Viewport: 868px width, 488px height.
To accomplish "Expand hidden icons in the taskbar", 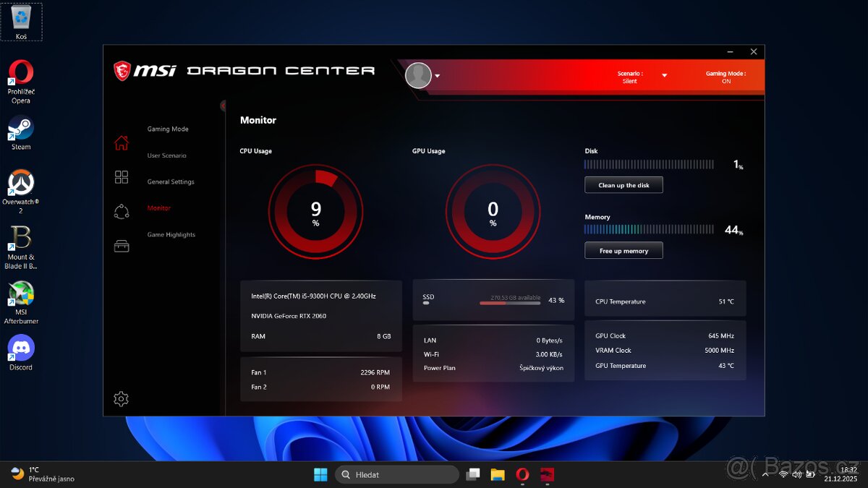I will [765, 474].
